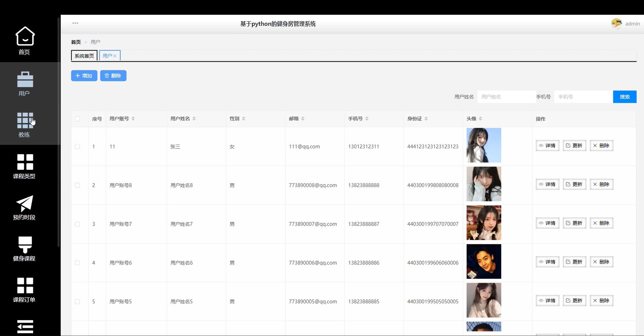This screenshot has height=336, width=644.
Task: Sort table by 手机号 column arrows
Action: coord(367,119)
